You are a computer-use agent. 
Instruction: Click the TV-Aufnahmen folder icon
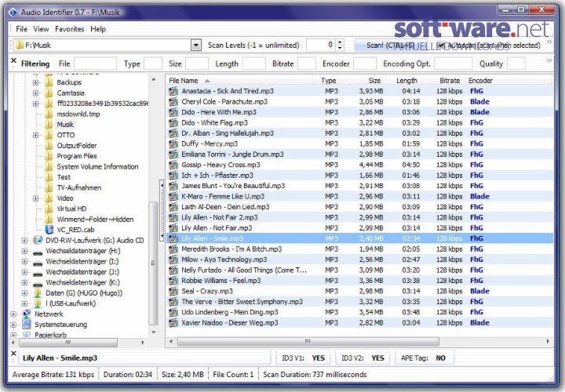[49, 187]
